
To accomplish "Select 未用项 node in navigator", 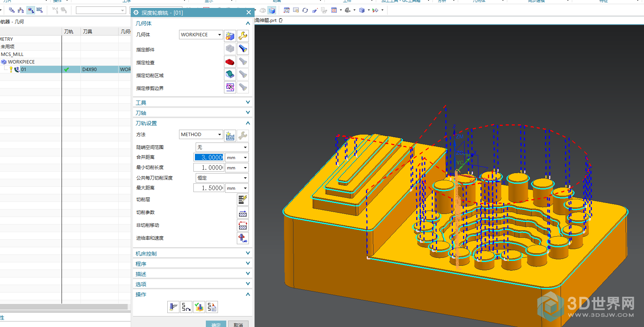I will (x=8, y=46).
